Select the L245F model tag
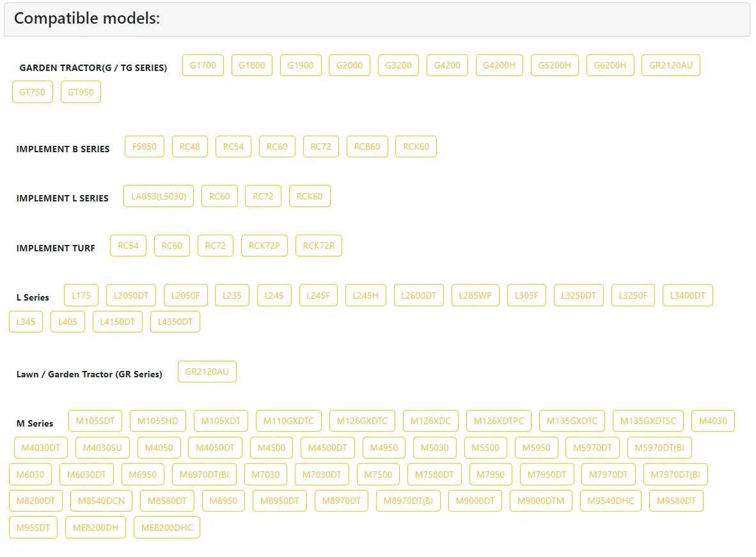This screenshot has height=557, width=756. pos(319,295)
